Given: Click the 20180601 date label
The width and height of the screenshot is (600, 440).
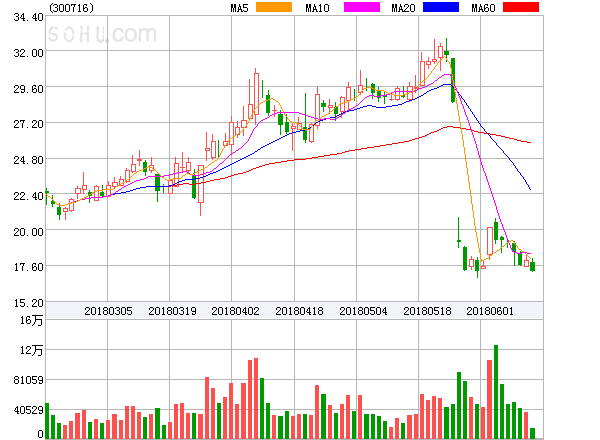Looking at the screenshot, I should [x=490, y=311].
